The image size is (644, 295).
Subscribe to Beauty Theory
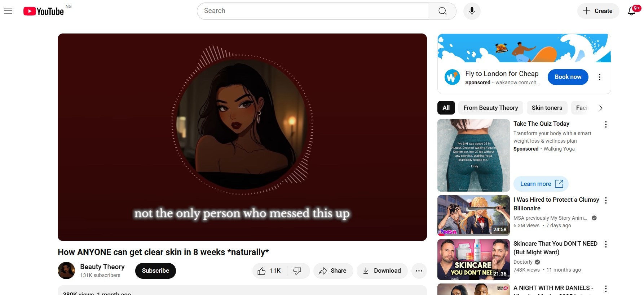coord(155,271)
